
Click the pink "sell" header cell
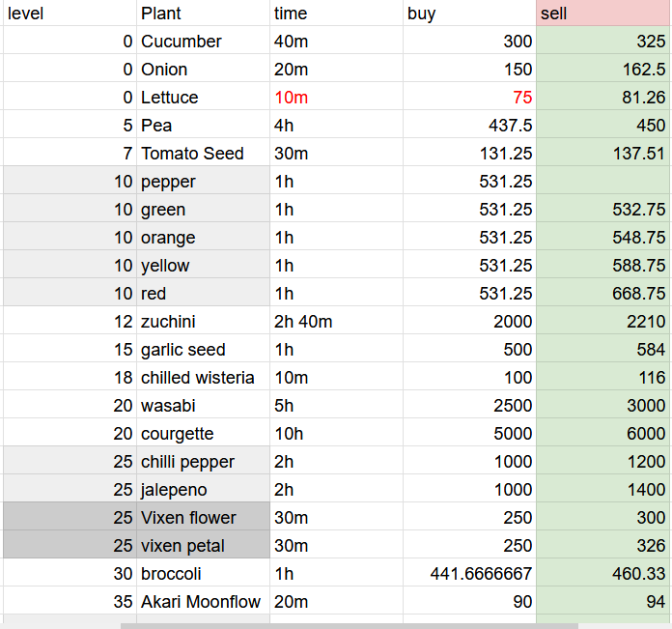[x=603, y=14]
